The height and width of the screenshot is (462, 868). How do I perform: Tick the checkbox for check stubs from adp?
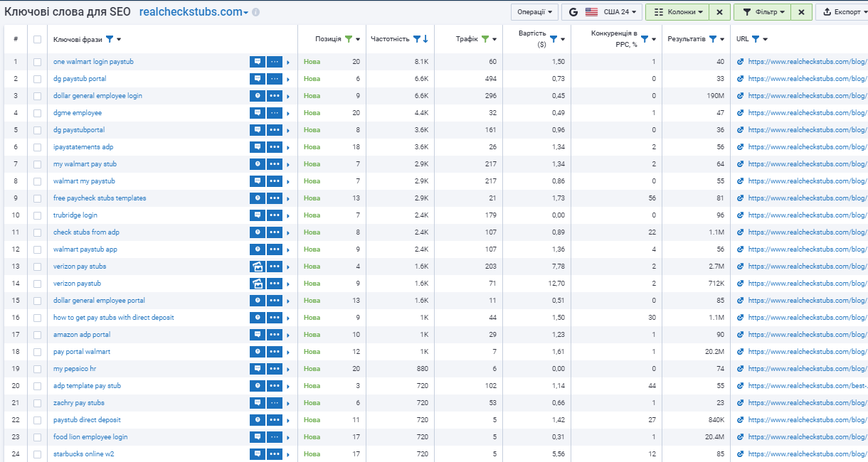point(37,232)
